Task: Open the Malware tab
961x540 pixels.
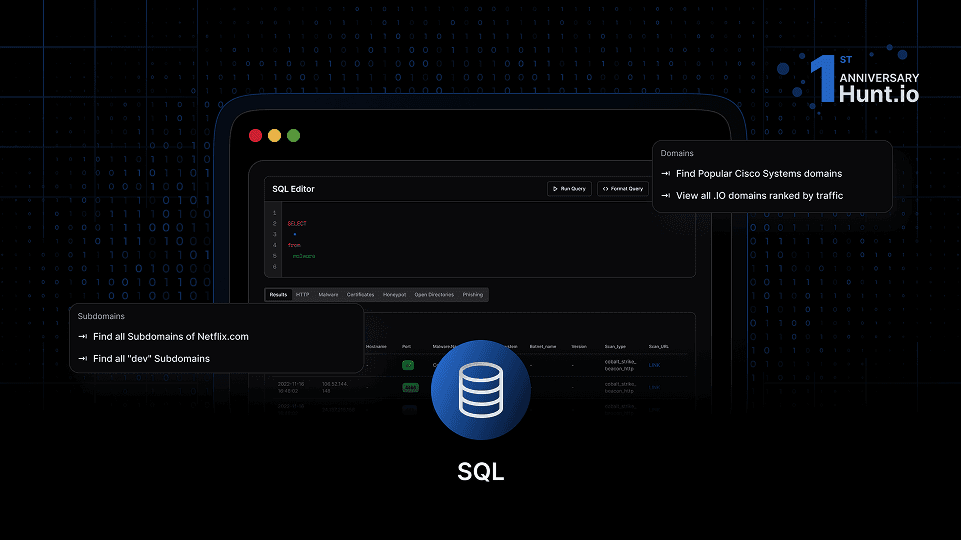Action: [x=329, y=295]
